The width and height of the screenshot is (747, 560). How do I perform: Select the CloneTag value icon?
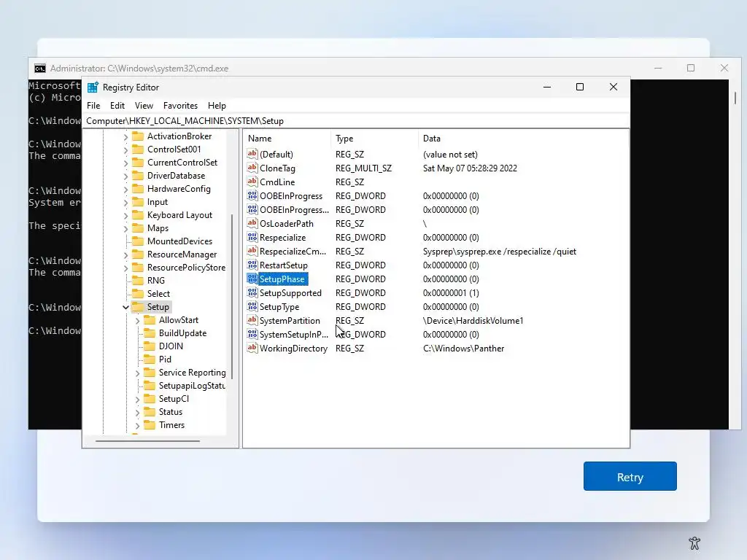click(x=252, y=168)
